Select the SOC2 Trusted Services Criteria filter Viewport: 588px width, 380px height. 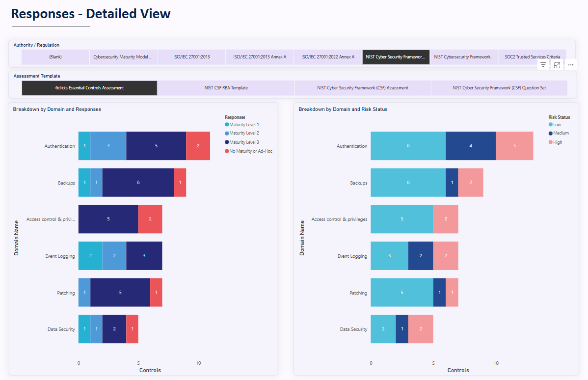coord(532,57)
